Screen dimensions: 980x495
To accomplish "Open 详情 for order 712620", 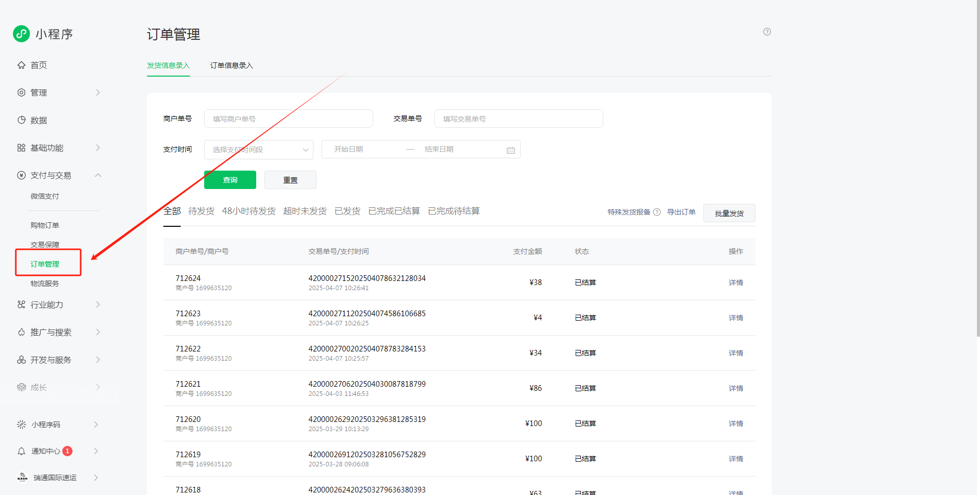I will click(x=736, y=423).
